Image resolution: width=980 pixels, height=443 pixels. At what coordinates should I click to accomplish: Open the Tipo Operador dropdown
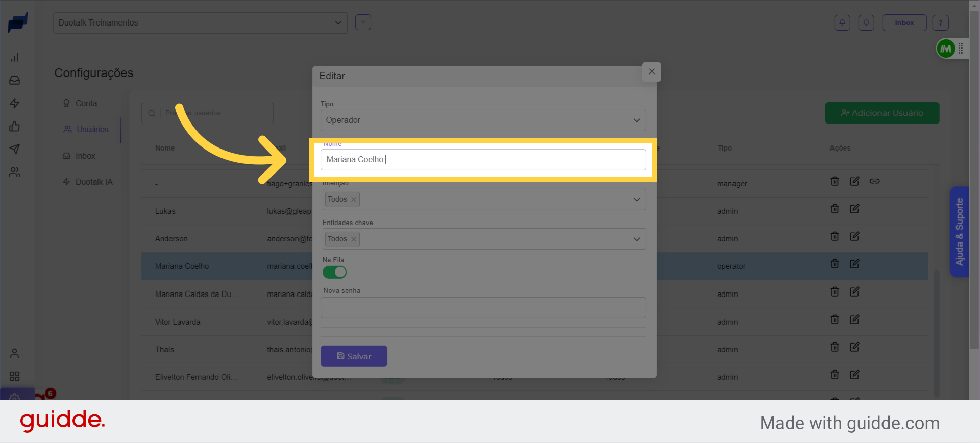[x=483, y=120]
